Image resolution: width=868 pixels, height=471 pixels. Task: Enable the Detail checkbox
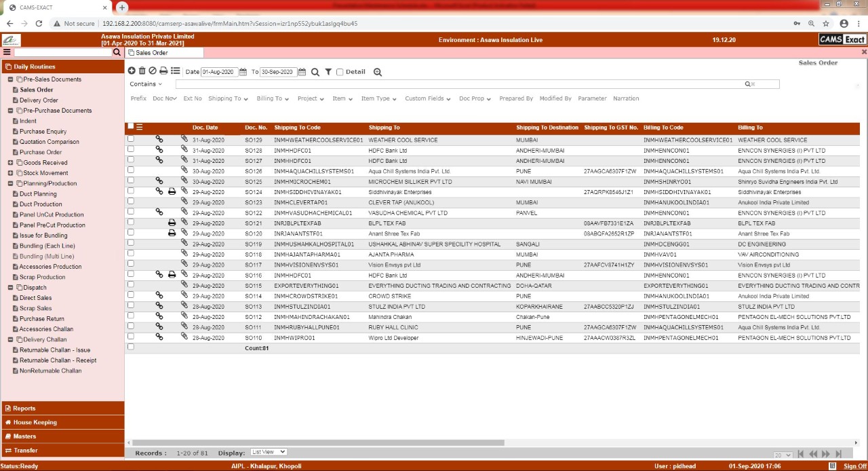tap(340, 72)
